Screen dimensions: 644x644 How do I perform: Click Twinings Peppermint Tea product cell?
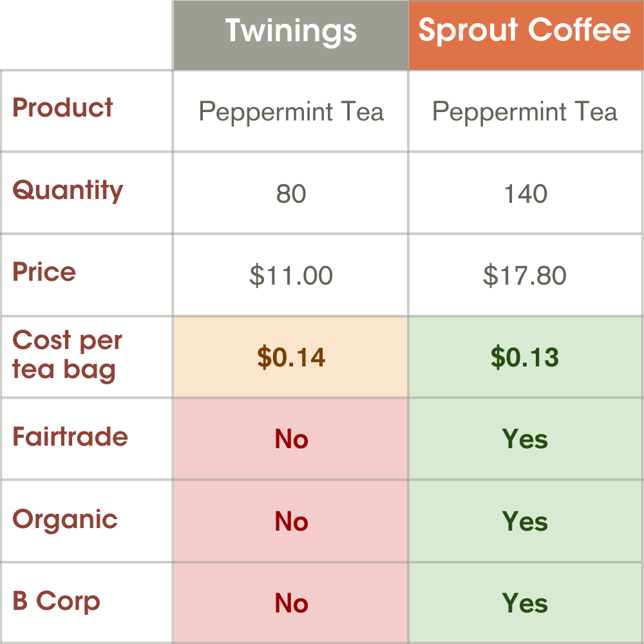pyautogui.click(x=291, y=112)
